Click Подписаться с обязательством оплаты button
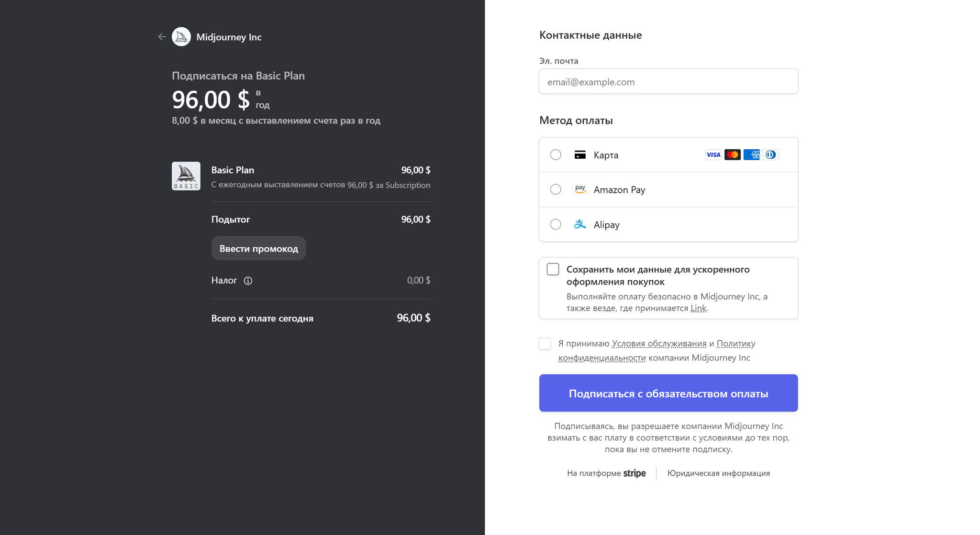 pyautogui.click(x=668, y=393)
